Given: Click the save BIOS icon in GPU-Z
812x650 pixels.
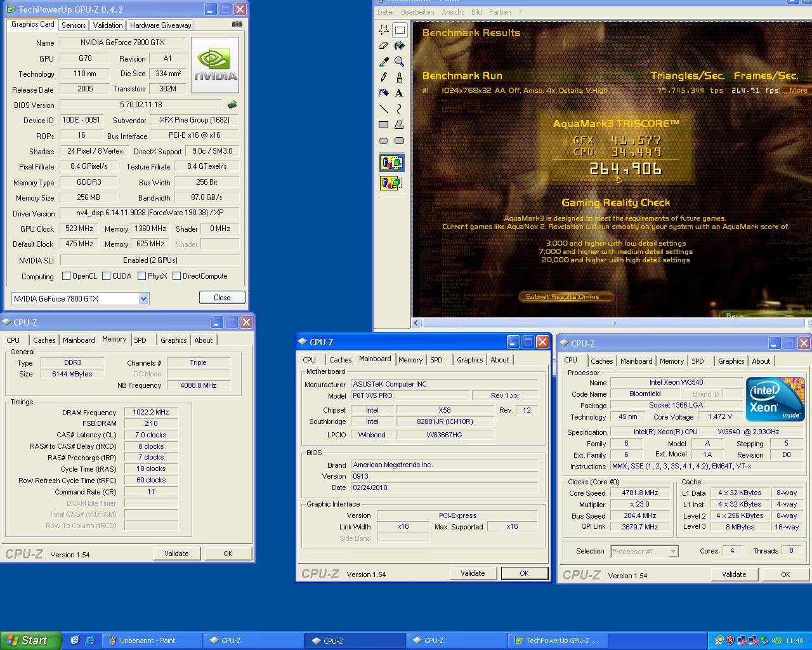Looking at the screenshot, I should pos(232,105).
